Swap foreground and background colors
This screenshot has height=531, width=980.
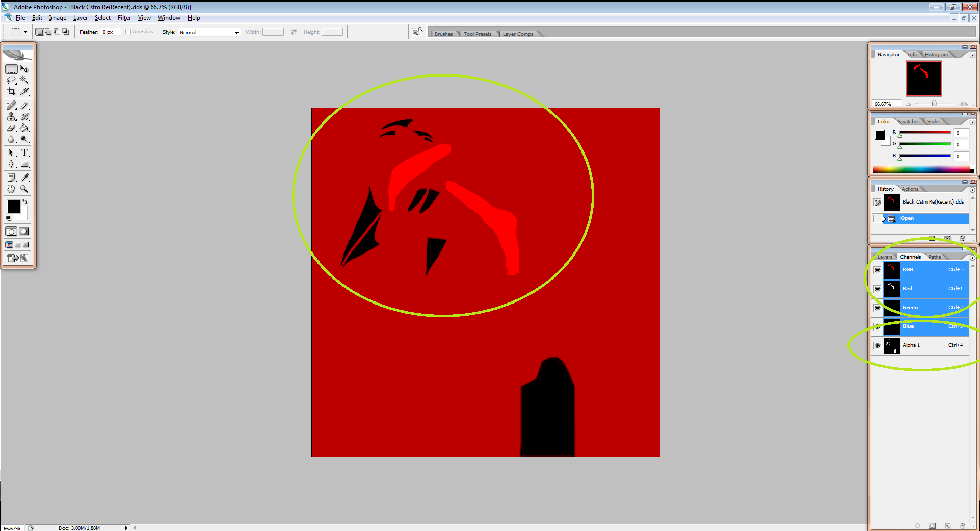25,202
